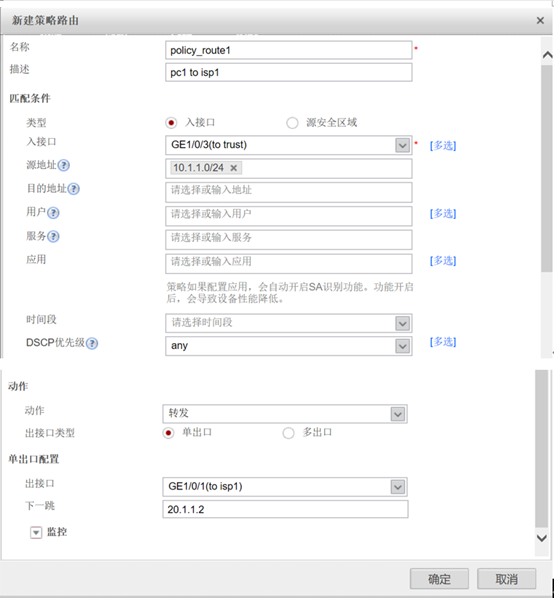This screenshot has height=598, width=554.
Task: Open the 时间段 dropdown
Action: click(x=402, y=324)
